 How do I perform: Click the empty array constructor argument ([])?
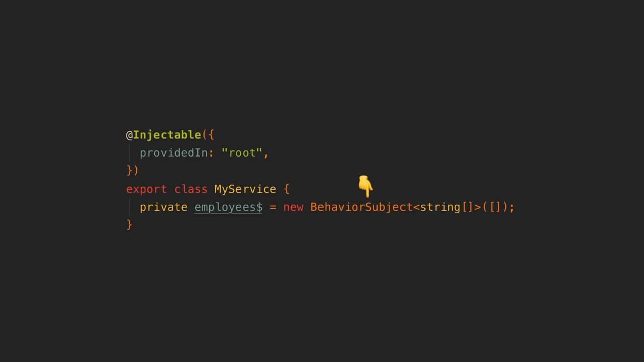[495, 207]
